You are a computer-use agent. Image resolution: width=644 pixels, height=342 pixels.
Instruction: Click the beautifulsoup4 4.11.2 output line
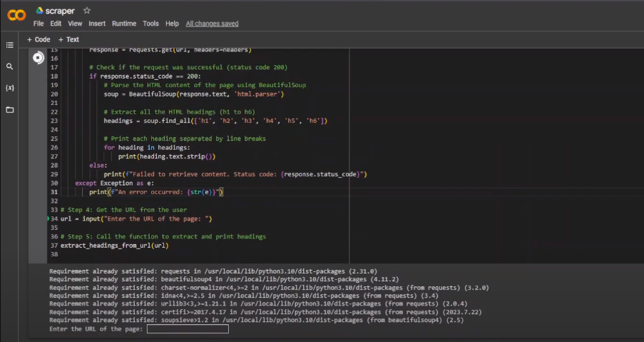[224, 279]
